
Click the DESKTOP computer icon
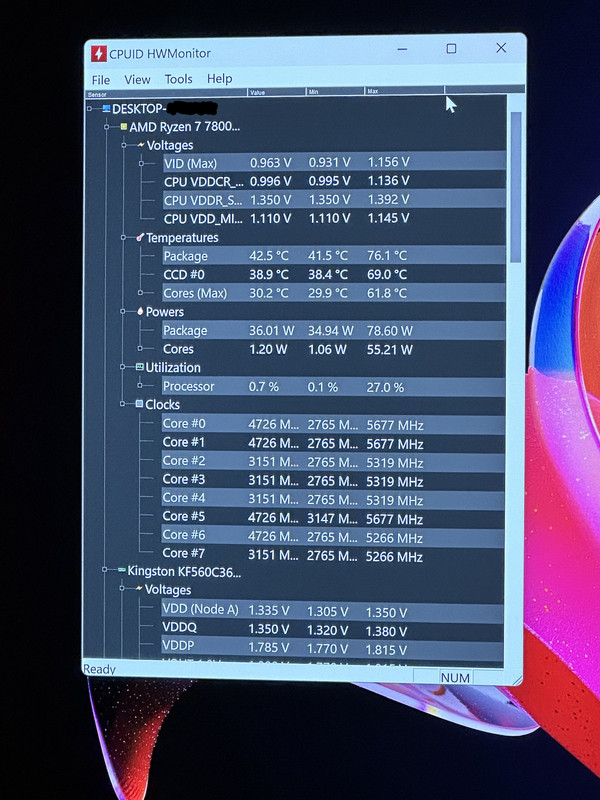click(107, 108)
